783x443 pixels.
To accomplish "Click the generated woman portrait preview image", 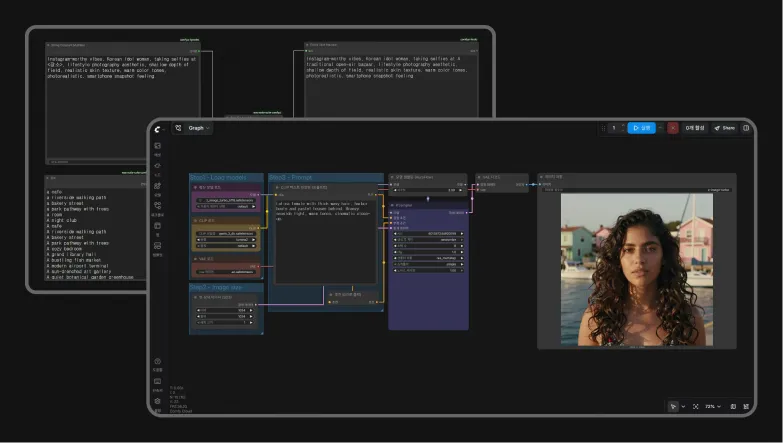I will (637, 270).
